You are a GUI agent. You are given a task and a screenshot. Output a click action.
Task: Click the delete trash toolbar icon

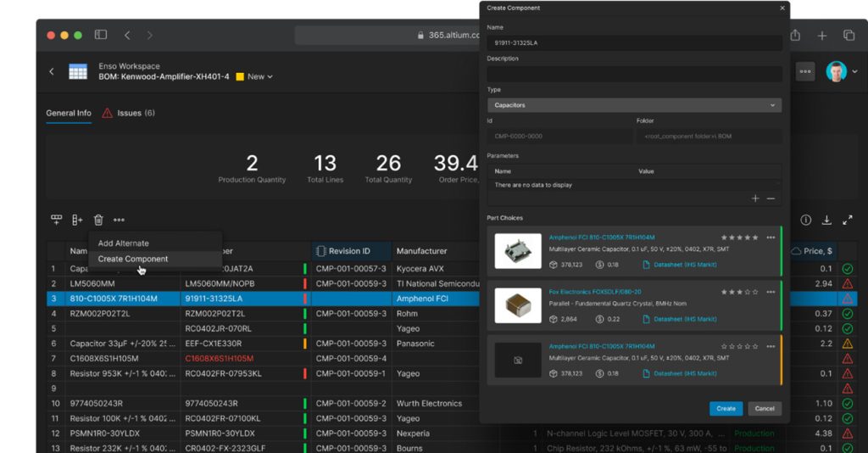click(98, 220)
